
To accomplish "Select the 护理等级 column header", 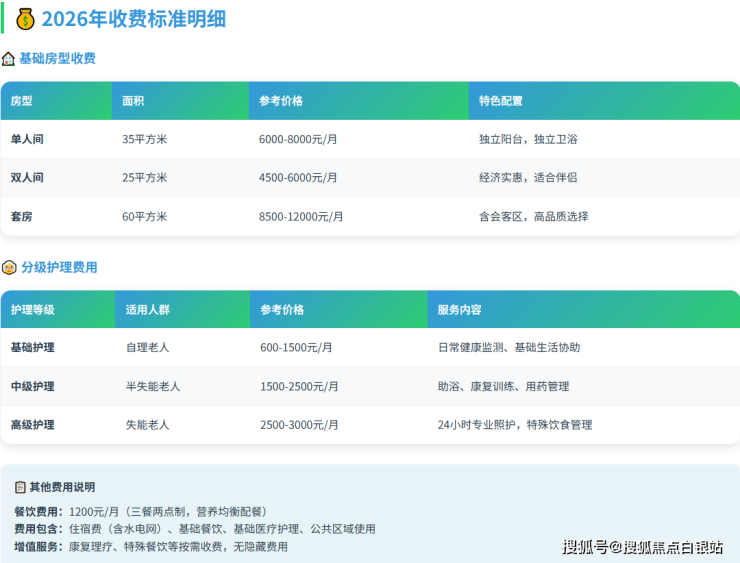I will pos(32,310).
